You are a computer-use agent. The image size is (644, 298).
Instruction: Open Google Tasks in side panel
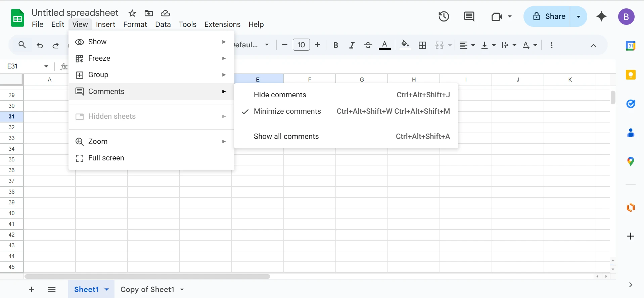tap(631, 104)
